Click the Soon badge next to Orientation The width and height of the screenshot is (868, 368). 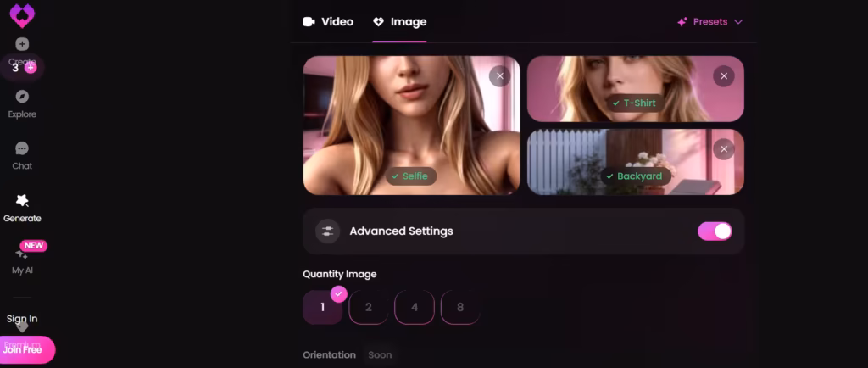pyautogui.click(x=380, y=355)
